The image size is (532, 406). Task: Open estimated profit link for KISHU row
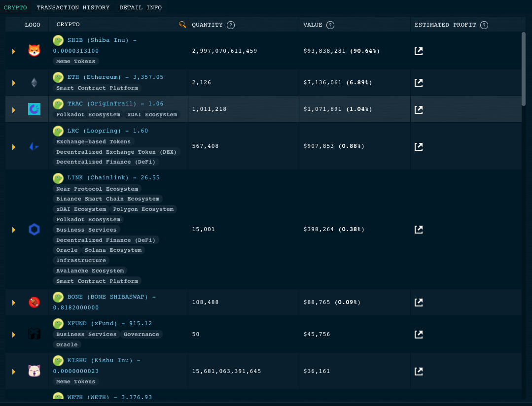pyautogui.click(x=419, y=371)
